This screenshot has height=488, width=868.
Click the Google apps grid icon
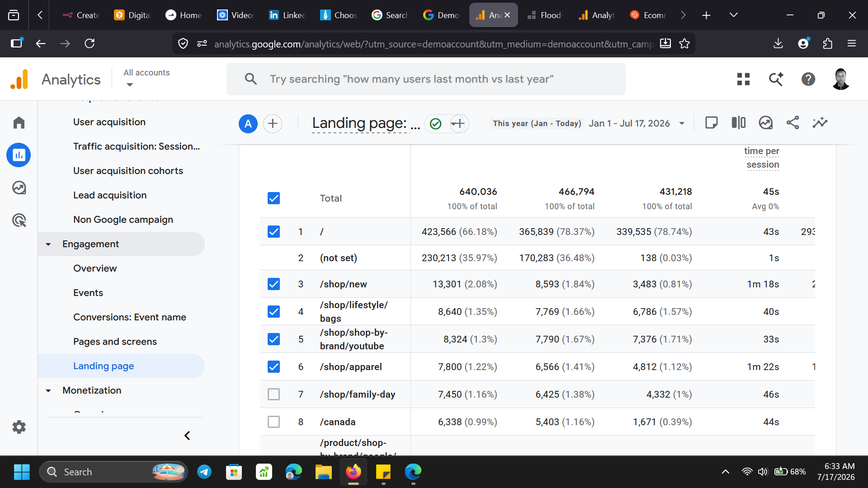743,79
